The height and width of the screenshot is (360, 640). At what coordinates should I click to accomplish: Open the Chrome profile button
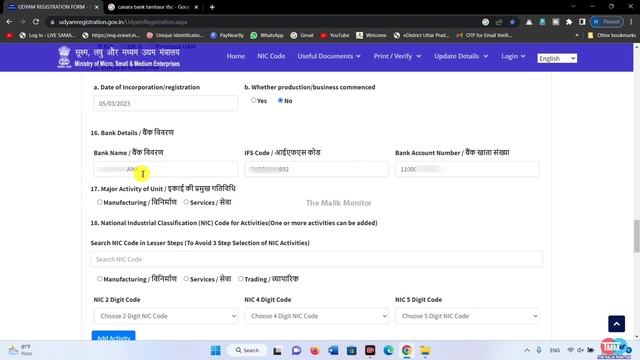[607, 22]
